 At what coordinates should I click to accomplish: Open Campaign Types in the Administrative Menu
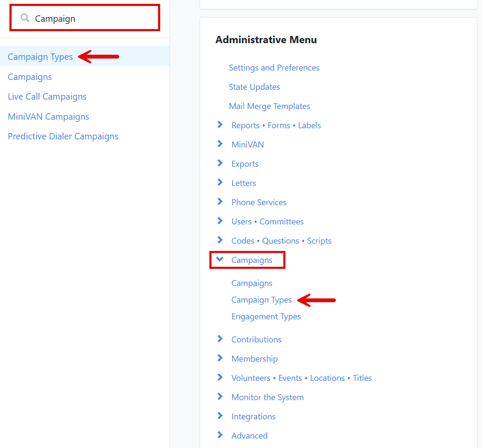(261, 300)
